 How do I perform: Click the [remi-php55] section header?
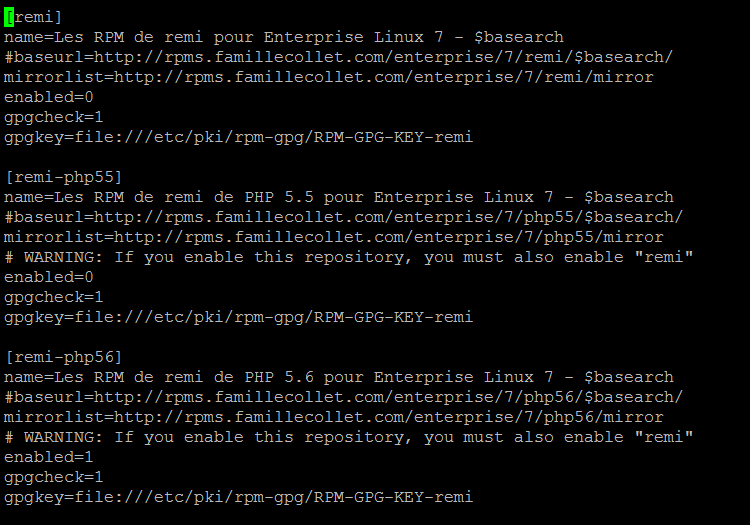(x=63, y=177)
